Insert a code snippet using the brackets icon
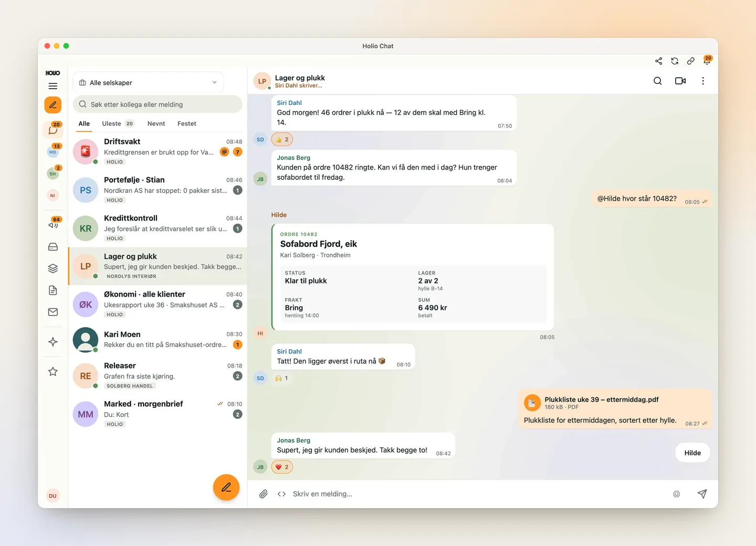Viewport: 756px width, 546px height. click(282, 494)
